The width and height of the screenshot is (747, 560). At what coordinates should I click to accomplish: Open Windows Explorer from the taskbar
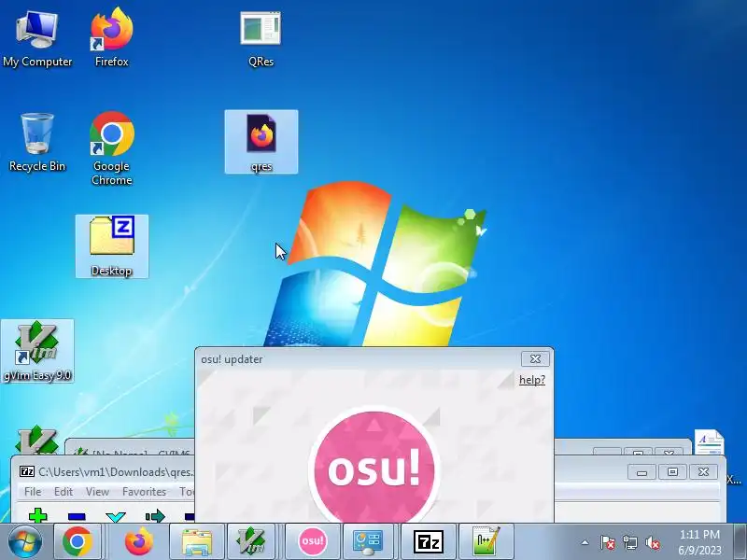click(x=197, y=541)
